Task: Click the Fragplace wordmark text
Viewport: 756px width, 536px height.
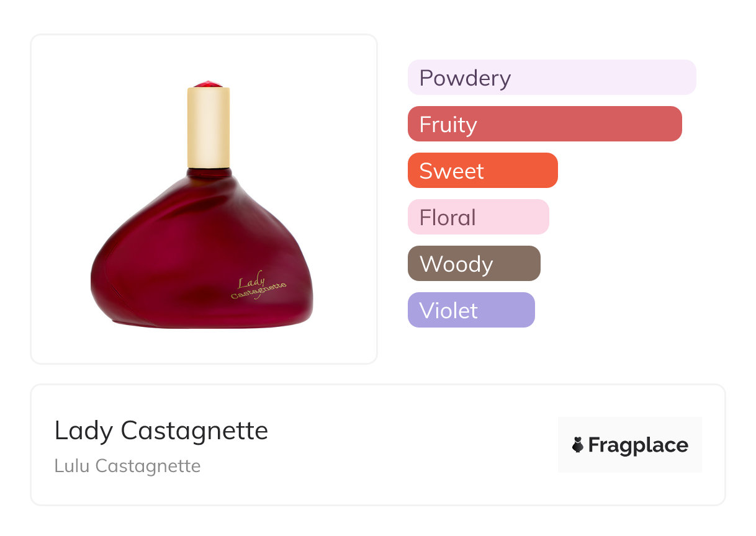Action: coord(638,445)
